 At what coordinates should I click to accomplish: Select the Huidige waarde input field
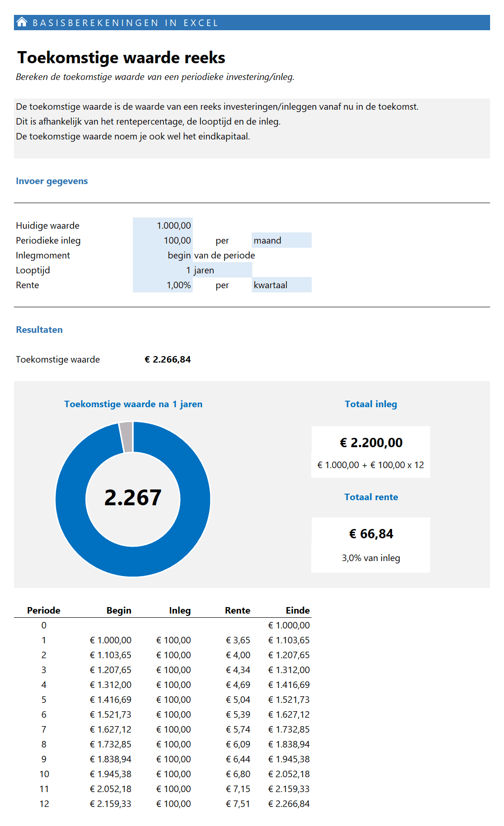[x=163, y=225]
